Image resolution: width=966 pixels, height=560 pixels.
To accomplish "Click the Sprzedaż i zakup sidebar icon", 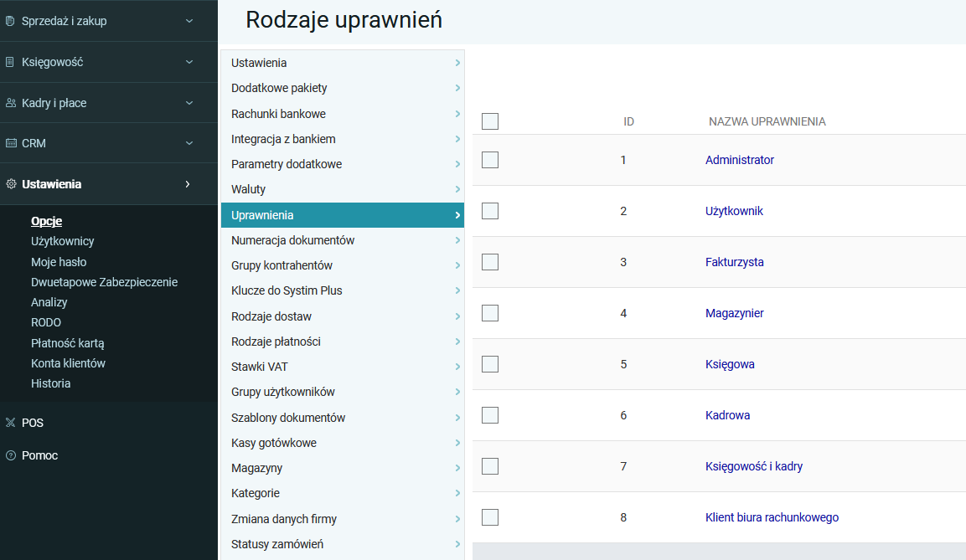I will [10, 21].
